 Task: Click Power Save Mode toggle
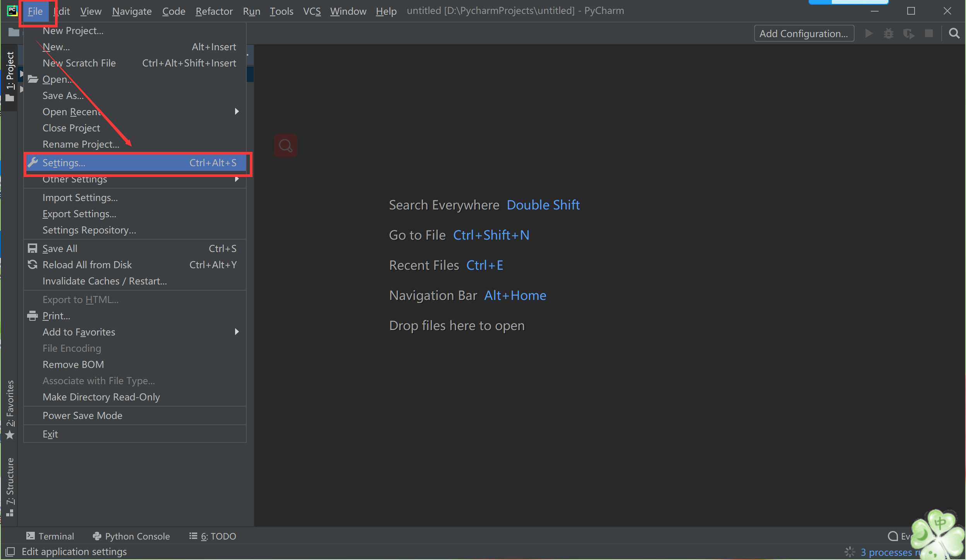click(82, 415)
